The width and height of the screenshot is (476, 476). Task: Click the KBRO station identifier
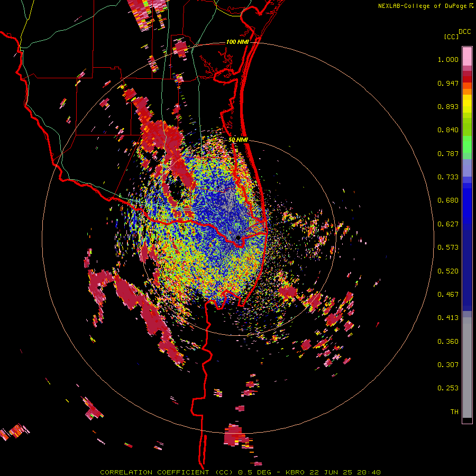point(295,472)
